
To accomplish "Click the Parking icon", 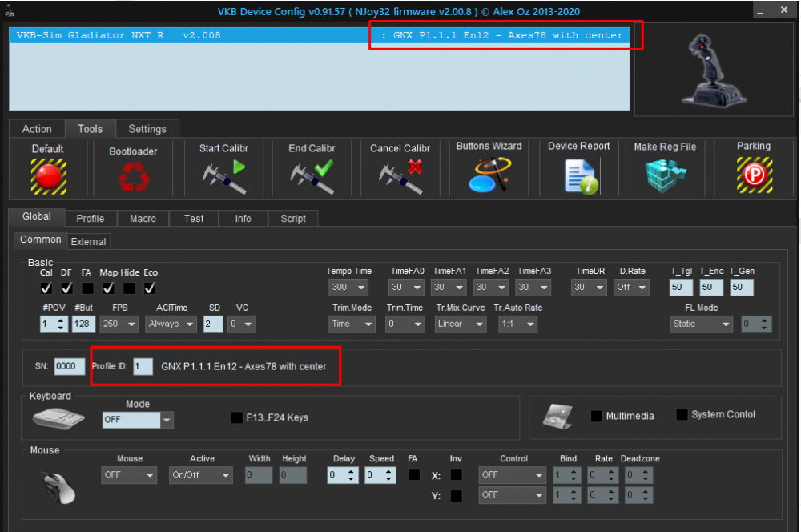I will pos(753,175).
